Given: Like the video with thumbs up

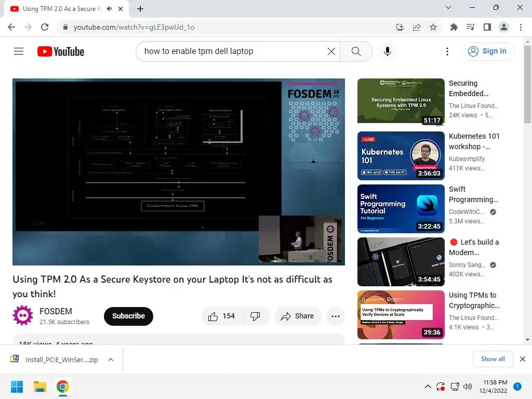Looking at the screenshot, I should pyautogui.click(x=222, y=316).
